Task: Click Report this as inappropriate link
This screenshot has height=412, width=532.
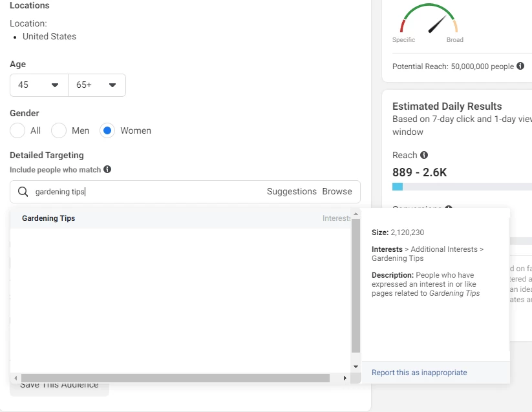Action: tap(419, 373)
